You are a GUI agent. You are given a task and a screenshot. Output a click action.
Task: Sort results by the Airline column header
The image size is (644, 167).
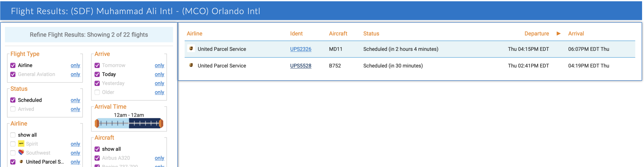click(x=194, y=33)
